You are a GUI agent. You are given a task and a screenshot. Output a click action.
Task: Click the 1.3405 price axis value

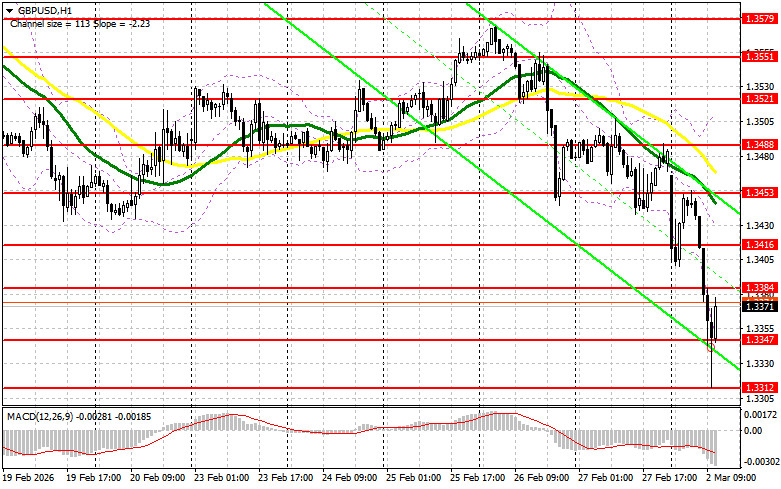pos(761,259)
